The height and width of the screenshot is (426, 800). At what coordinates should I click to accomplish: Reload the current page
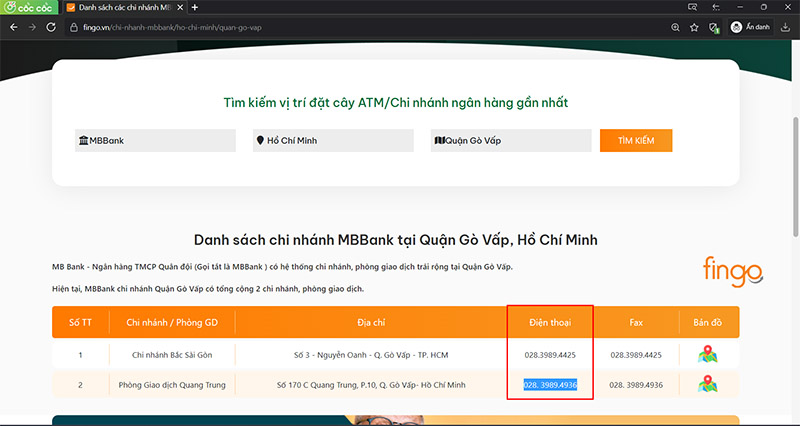click(x=51, y=28)
